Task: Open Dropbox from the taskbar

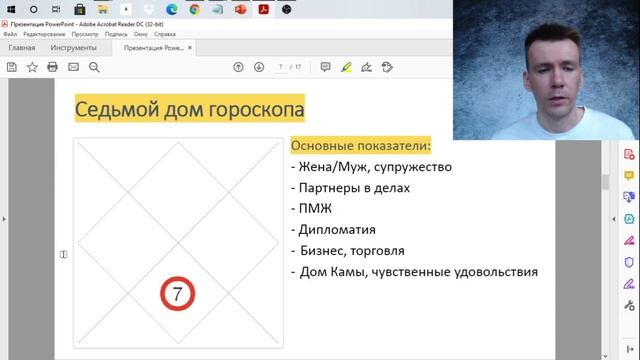Action: coord(149,9)
